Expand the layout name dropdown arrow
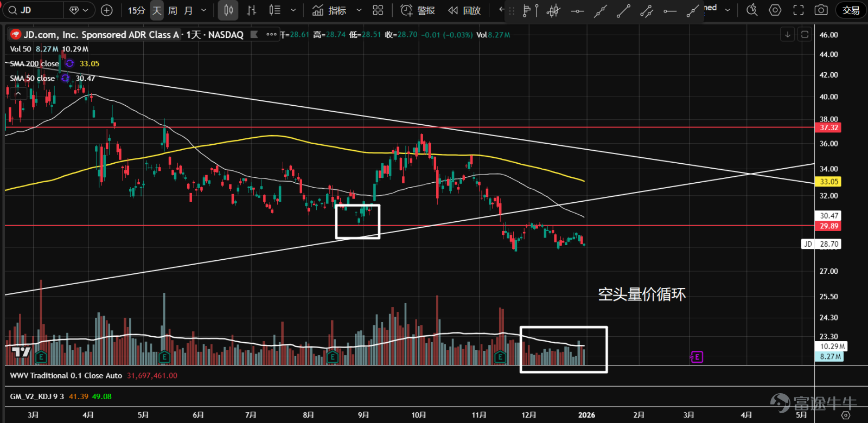The height and width of the screenshot is (423, 868). coord(727,10)
